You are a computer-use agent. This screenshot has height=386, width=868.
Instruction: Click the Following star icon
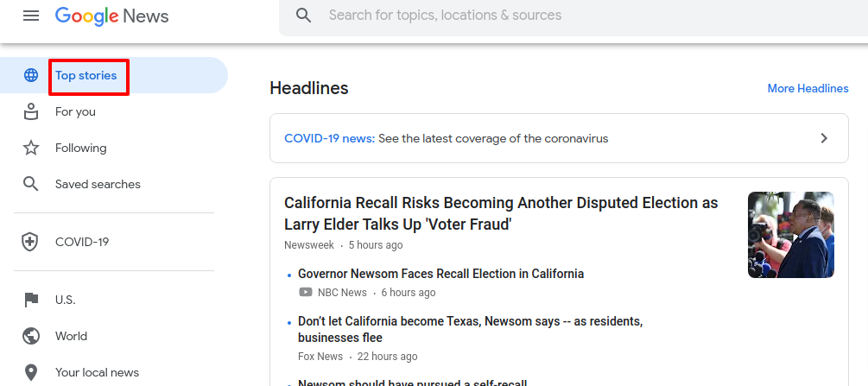click(x=31, y=148)
